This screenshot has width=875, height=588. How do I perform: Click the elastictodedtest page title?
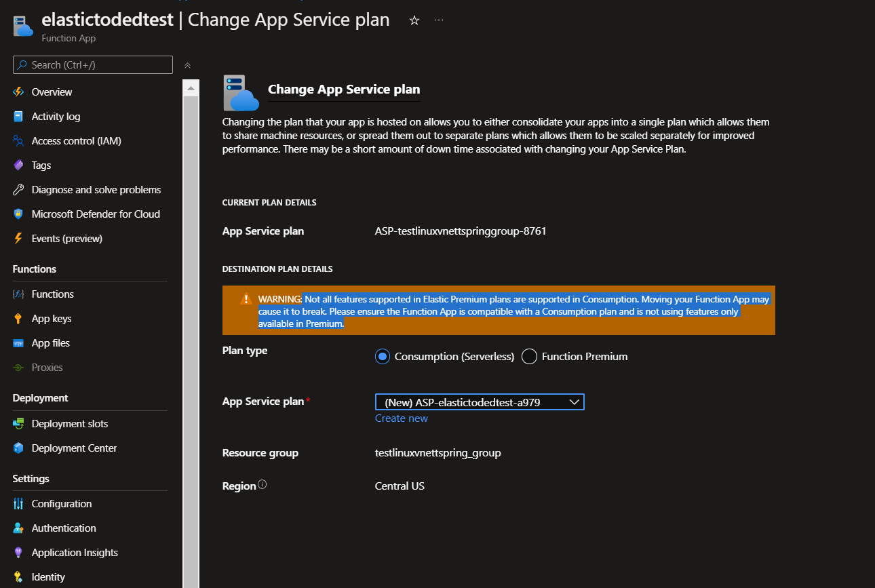pos(107,20)
